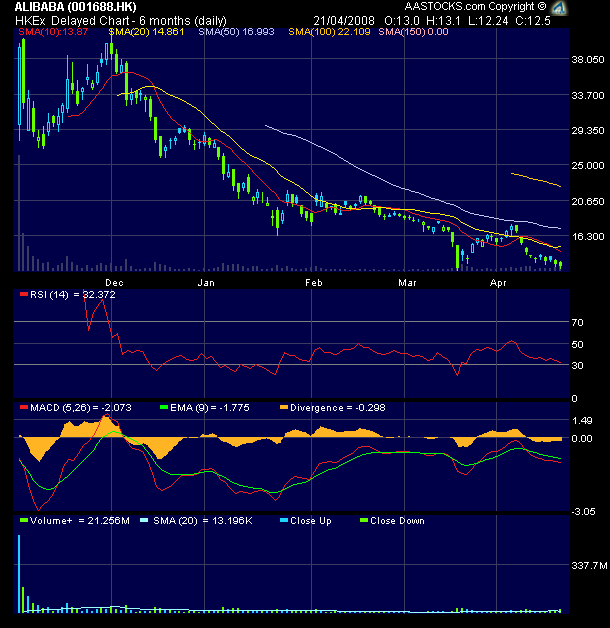Click the Apr month marker on time axis

pyautogui.click(x=499, y=283)
